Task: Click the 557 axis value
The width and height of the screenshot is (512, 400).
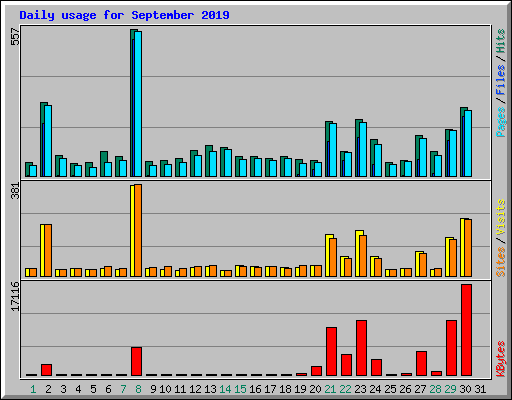Action: 15,37
